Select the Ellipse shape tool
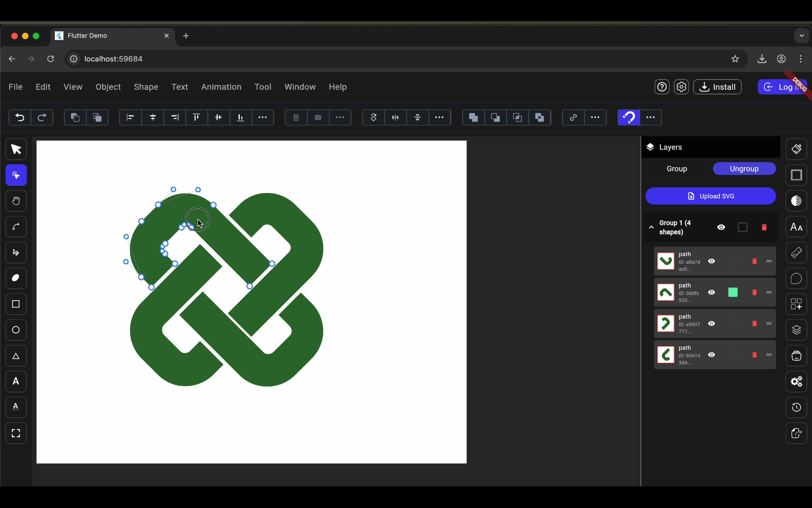812x508 pixels. (x=16, y=330)
